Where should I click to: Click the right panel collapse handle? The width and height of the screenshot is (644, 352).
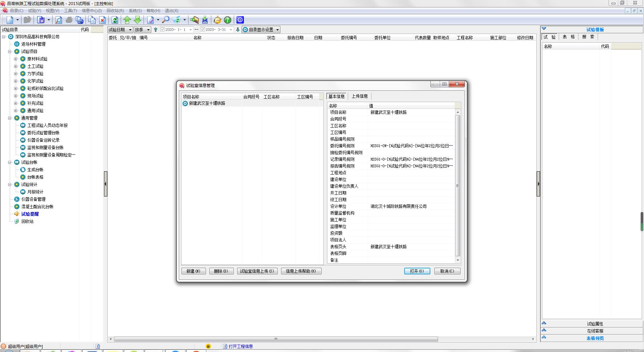[x=538, y=184]
